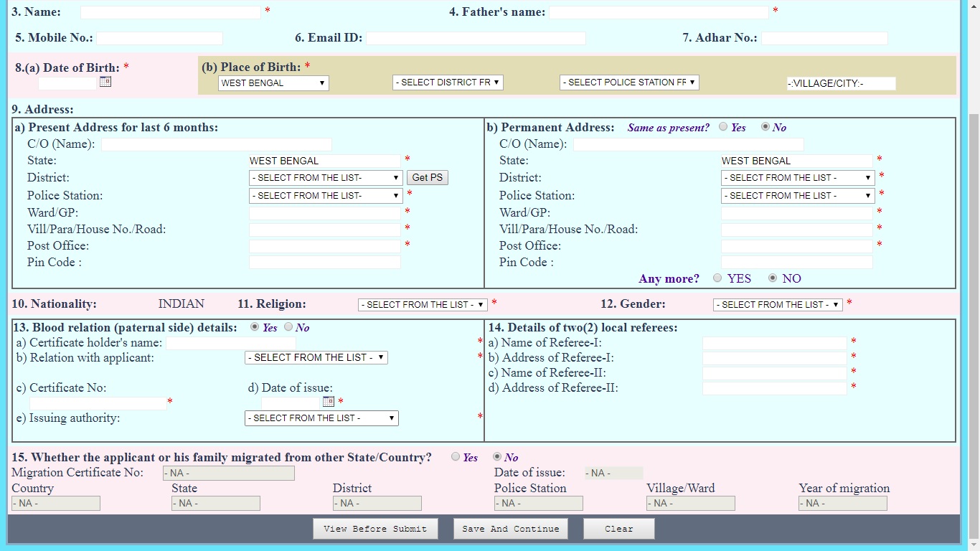Viewport: 980px width, 551px height.
Task: Open the Date of Birth calendar picker
Action: pos(105,81)
